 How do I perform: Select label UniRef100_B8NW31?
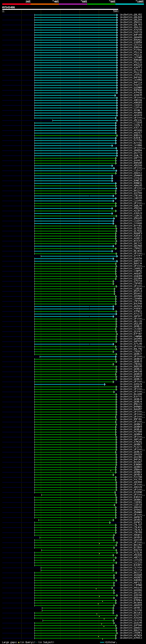(131, 183)
